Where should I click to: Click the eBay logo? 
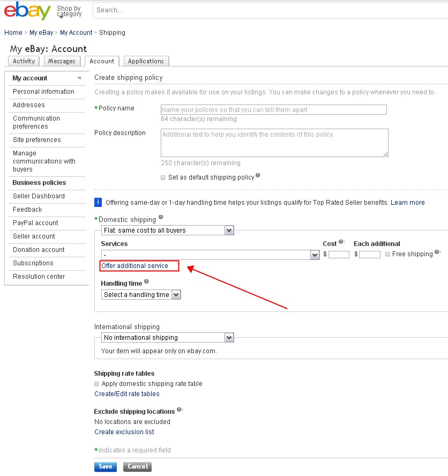tap(26, 11)
